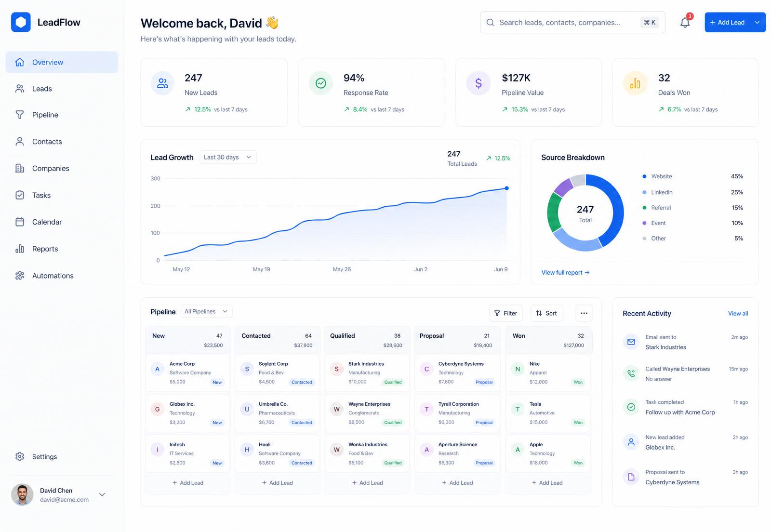Click David Chen's profile photo
771x532 pixels.
[22, 495]
